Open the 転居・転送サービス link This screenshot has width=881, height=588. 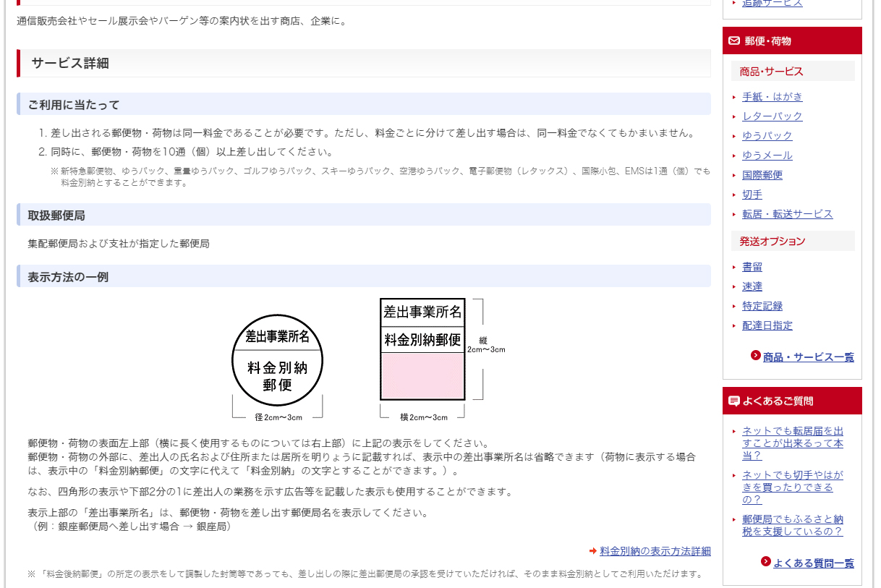(x=787, y=214)
